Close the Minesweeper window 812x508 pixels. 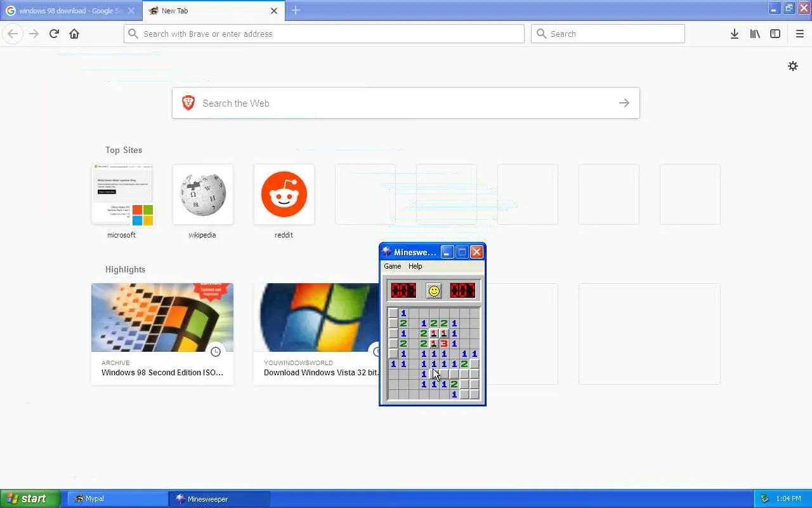pos(476,252)
